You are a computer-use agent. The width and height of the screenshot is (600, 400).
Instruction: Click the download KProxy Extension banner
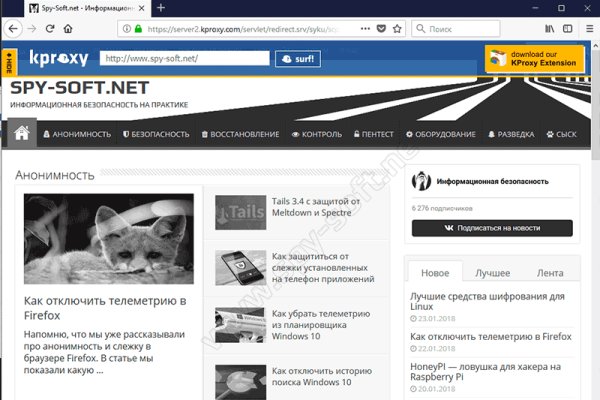[535, 59]
